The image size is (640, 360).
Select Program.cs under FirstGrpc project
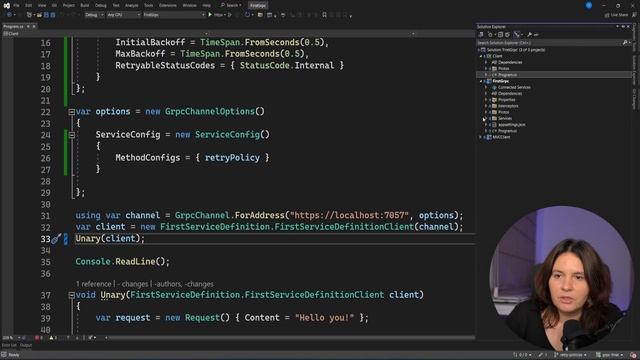click(507, 131)
